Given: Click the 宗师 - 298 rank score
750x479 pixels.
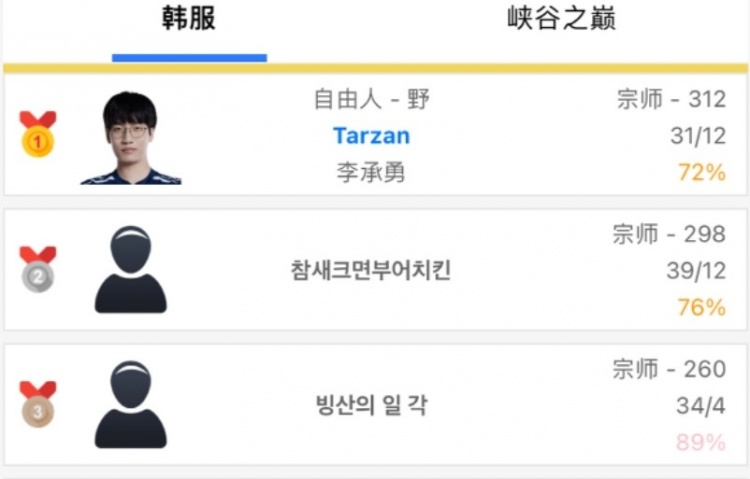Looking at the screenshot, I should [669, 234].
